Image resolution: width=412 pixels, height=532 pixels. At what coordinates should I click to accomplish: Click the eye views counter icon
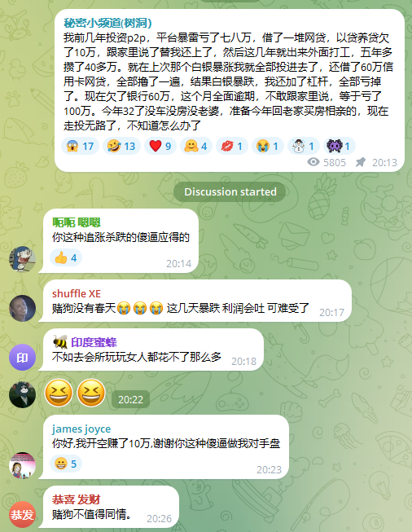[x=313, y=162]
